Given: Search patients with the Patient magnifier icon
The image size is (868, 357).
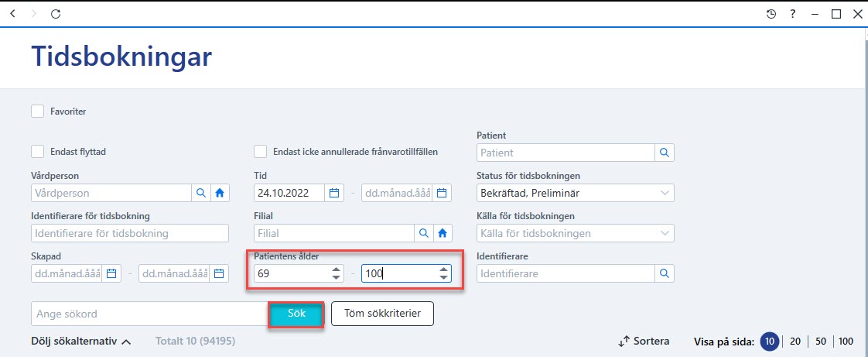Looking at the screenshot, I should (x=665, y=153).
